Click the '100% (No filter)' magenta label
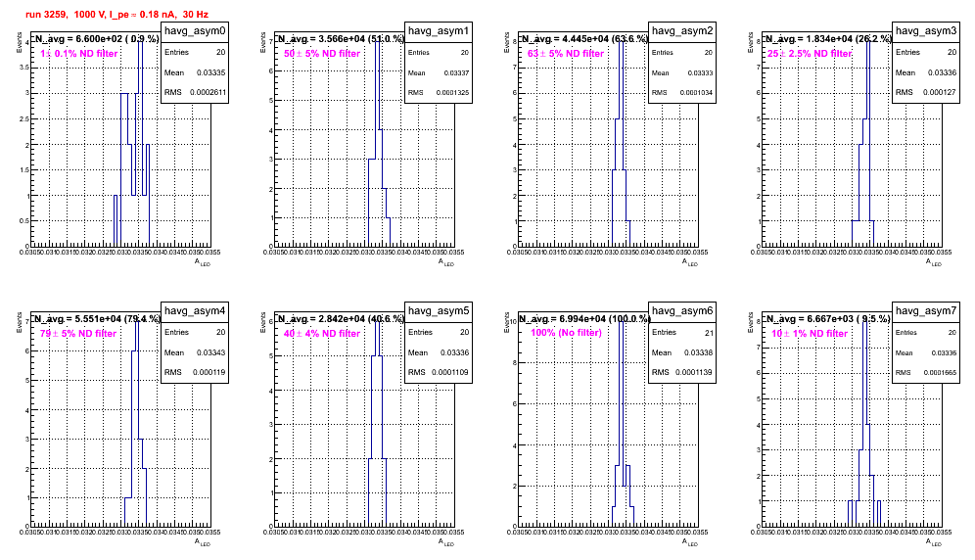Screen dimensions: 975x560 pyautogui.click(x=567, y=333)
